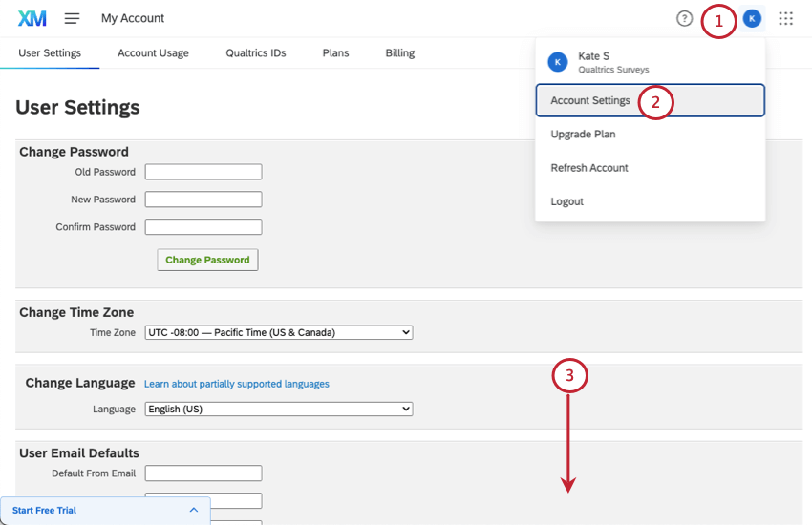
Task: Click the green Change Password button
Action: tap(207, 260)
